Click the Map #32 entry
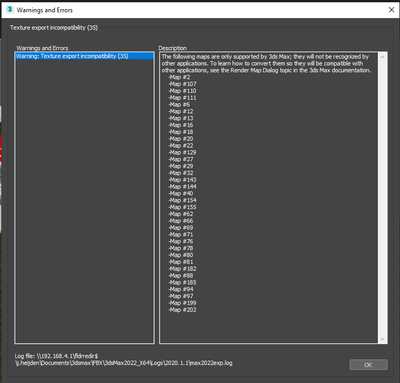 (x=181, y=173)
